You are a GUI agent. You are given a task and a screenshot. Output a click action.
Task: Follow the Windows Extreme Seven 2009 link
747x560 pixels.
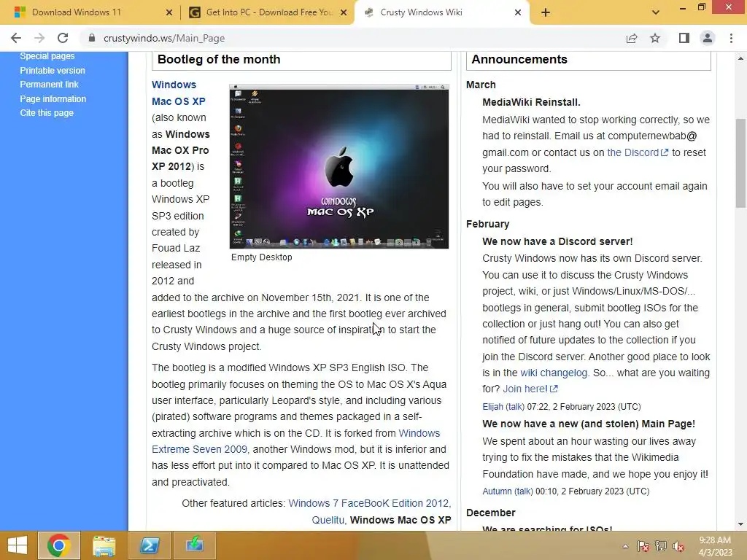[x=295, y=441]
